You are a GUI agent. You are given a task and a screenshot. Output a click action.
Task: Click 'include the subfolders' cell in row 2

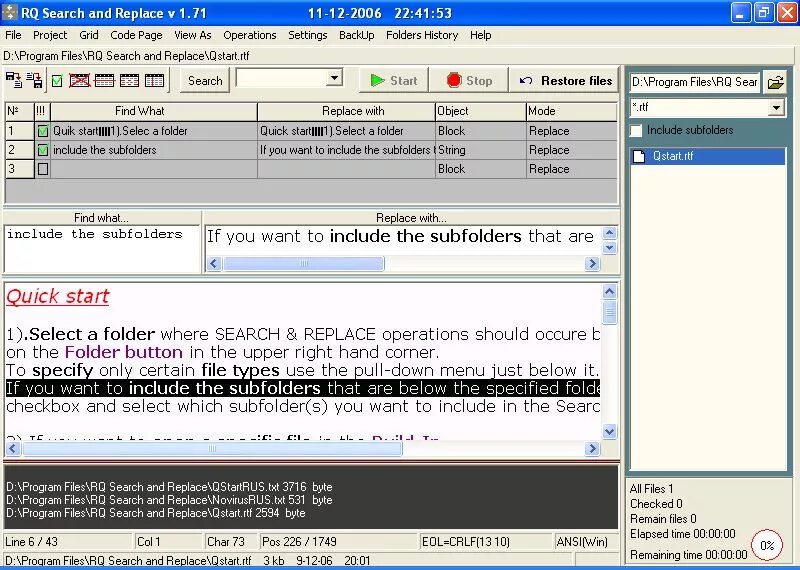pyautogui.click(x=154, y=150)
